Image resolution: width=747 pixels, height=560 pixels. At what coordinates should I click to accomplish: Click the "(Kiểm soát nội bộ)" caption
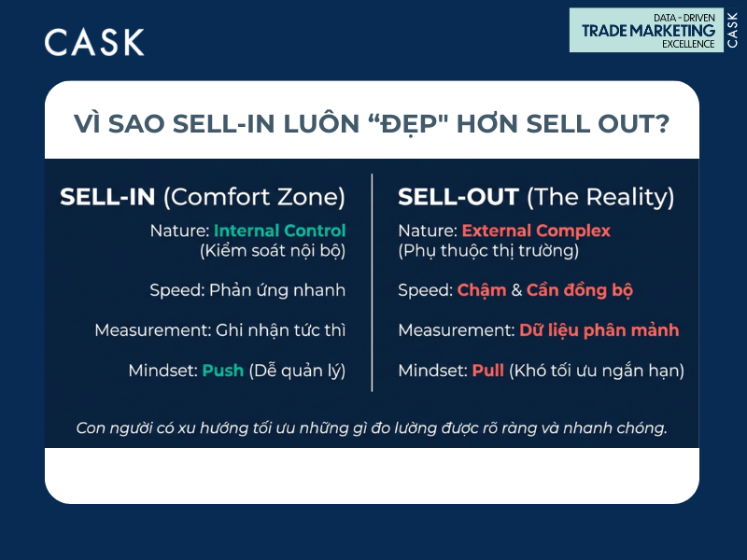tap(273, 250)
